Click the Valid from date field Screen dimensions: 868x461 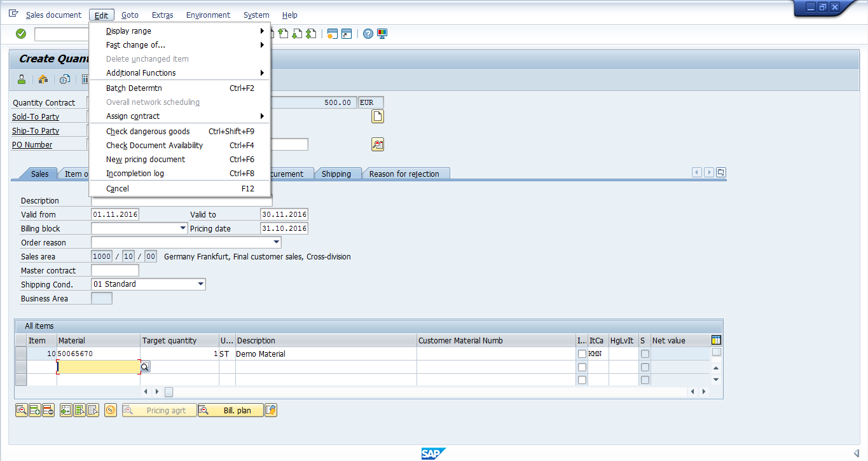coord(115,214)
